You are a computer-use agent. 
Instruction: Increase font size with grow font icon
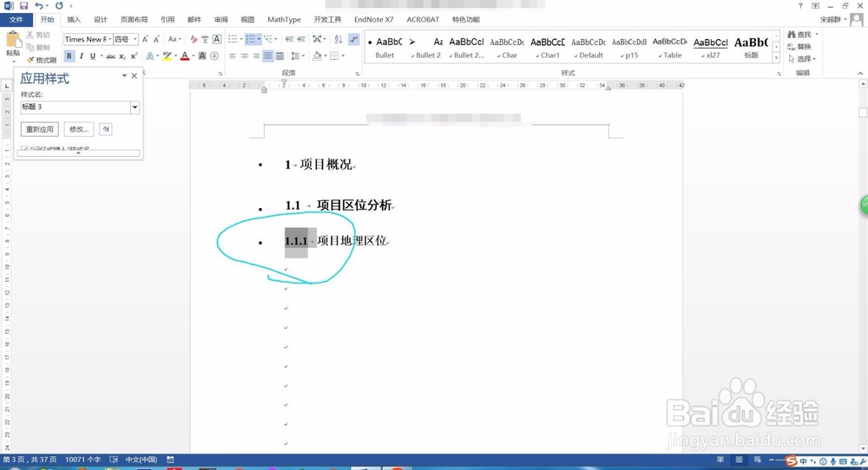pos(145,39)
